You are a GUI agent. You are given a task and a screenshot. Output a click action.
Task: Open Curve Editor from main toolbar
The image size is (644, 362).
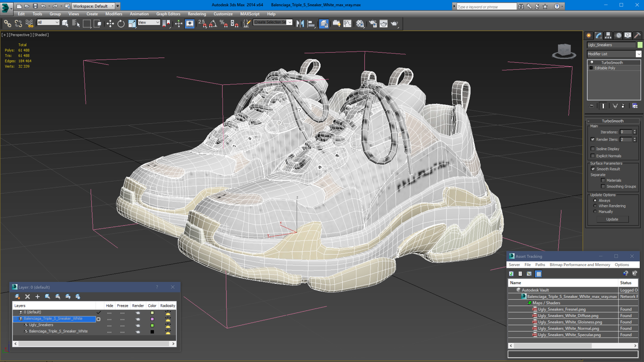point(347,23)
